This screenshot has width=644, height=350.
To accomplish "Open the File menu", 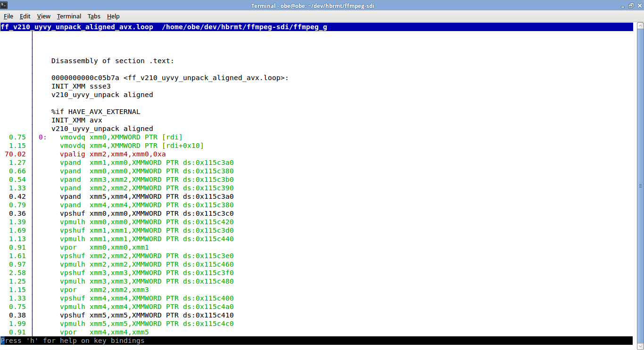I will point(8,16).
